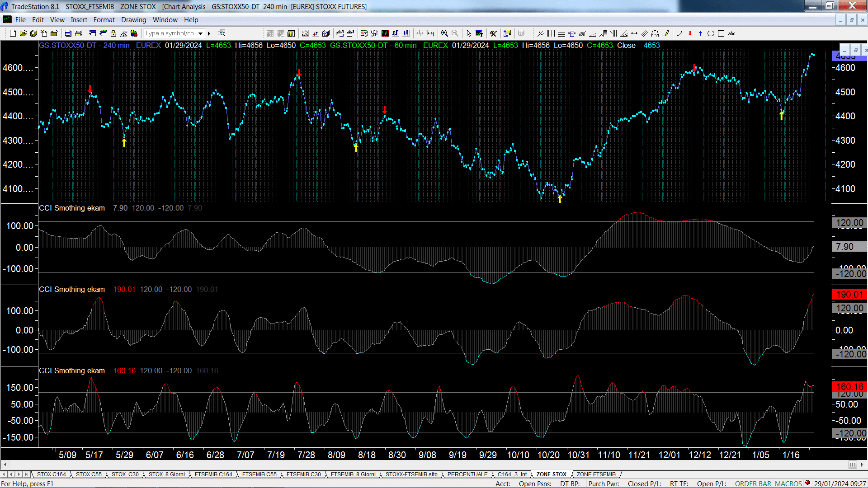868x488 pixels.
Task: Click the first-tab navigation arrow
Action: (4, 474)
